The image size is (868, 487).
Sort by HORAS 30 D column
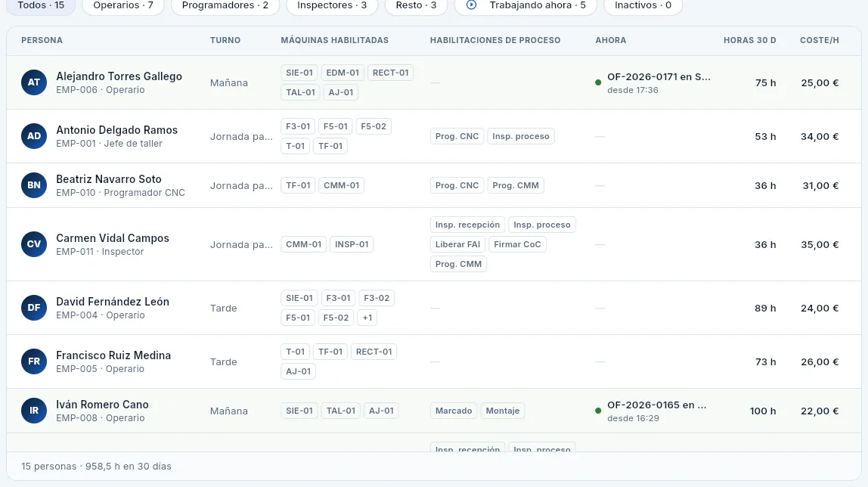click(x=749, y=40)
